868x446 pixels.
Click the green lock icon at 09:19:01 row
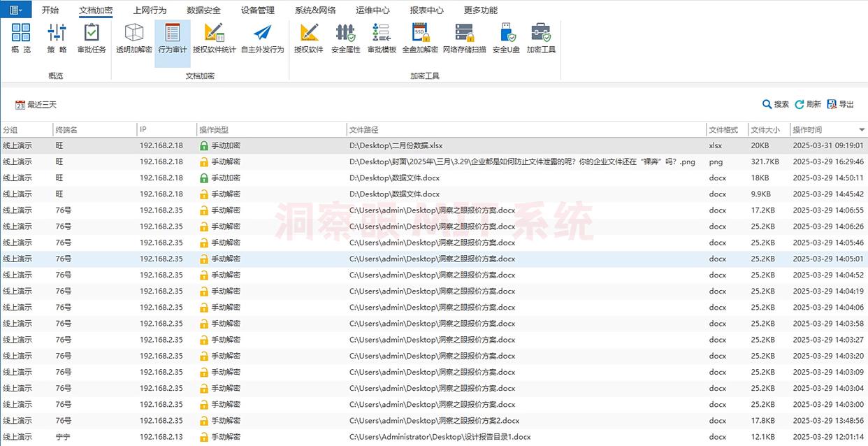203,145
